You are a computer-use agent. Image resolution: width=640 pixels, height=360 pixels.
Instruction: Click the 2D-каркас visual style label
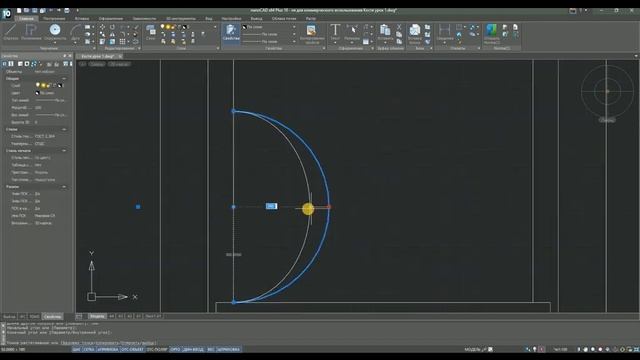click(119, 64)
